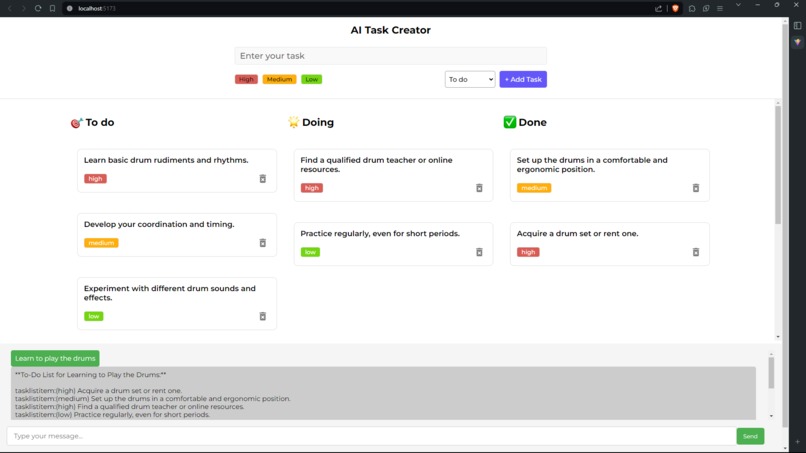The image size is (806, 453).
Task: Click the medium tag on 'Develop your coordination'
Action: tap(101, 243)
